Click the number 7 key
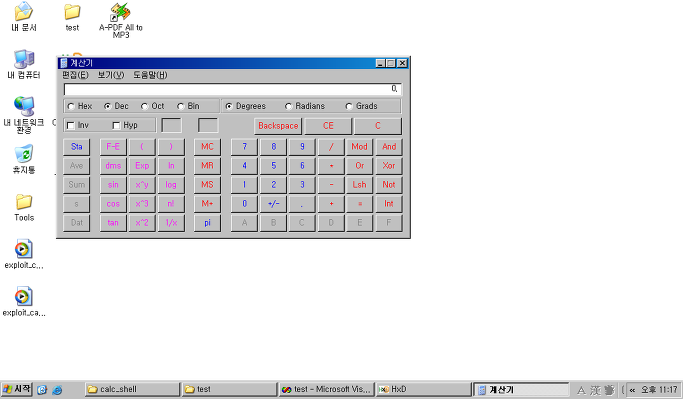Screen dimensions: 683x399 [x=244, y=147]
